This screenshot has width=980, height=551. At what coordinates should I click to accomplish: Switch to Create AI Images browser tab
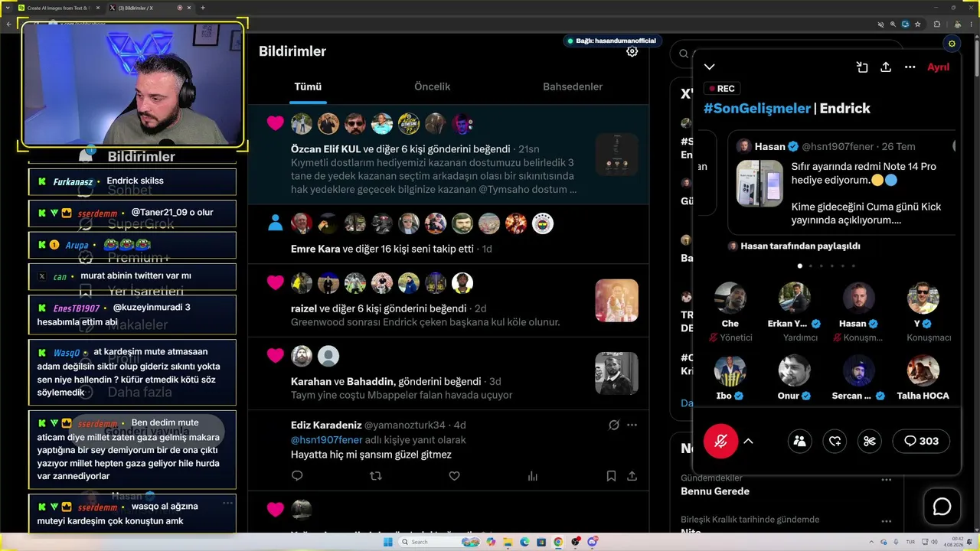[x=57, y=8]
